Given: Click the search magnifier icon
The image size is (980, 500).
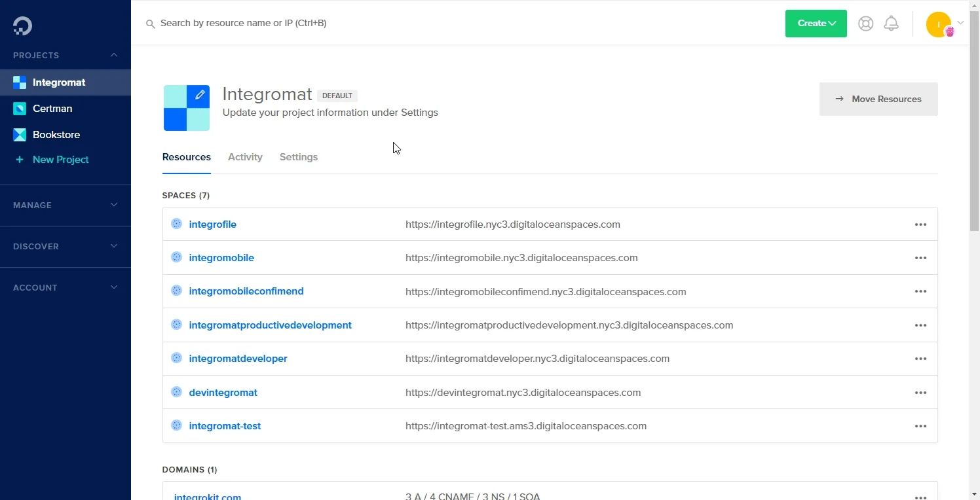Looking at the screenshot, I should pos(150,24).
